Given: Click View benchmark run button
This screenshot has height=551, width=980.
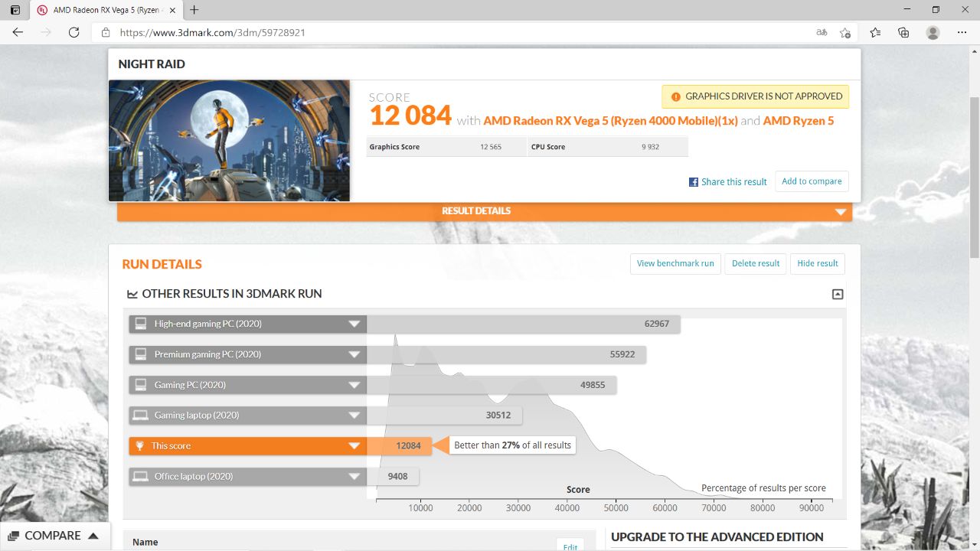Looking at the screenshot, I should pos(675,263).
